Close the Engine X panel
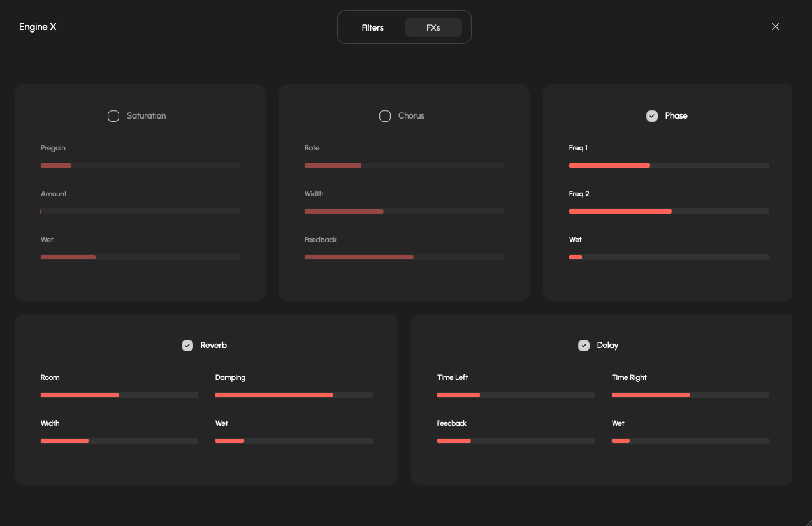 [x=775, y=27]
